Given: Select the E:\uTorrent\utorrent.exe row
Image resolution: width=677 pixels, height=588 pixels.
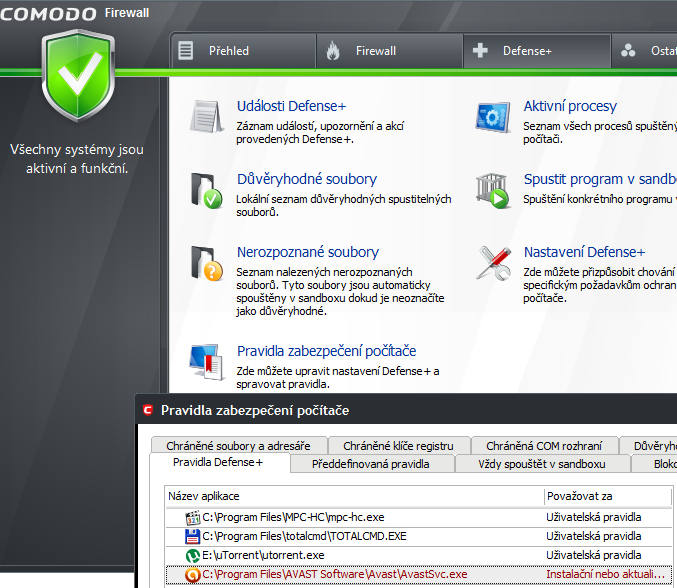Looking at the screenshot, I should point(419,555).
